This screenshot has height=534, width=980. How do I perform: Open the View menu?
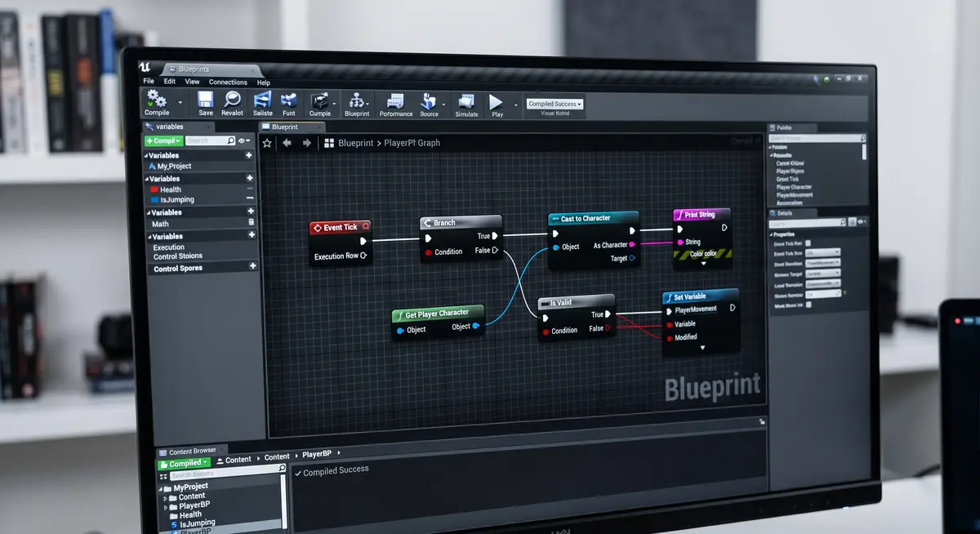click(192, 82)
